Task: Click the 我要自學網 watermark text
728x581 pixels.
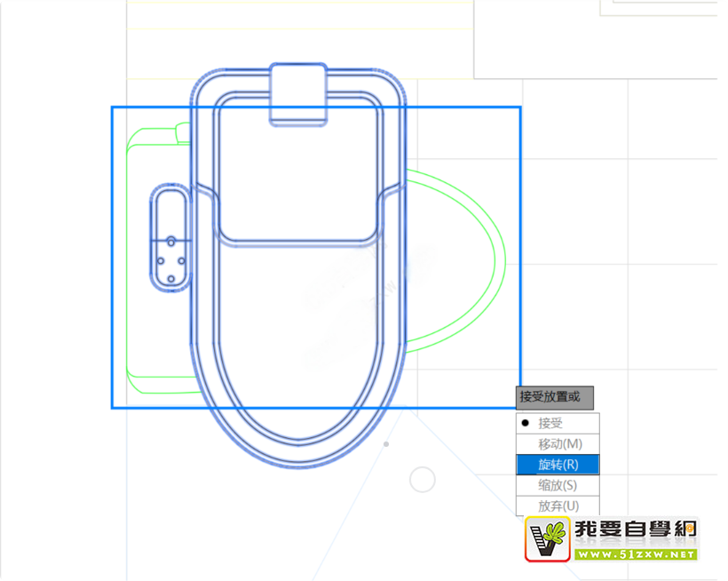Action: (x=634, y=530)
